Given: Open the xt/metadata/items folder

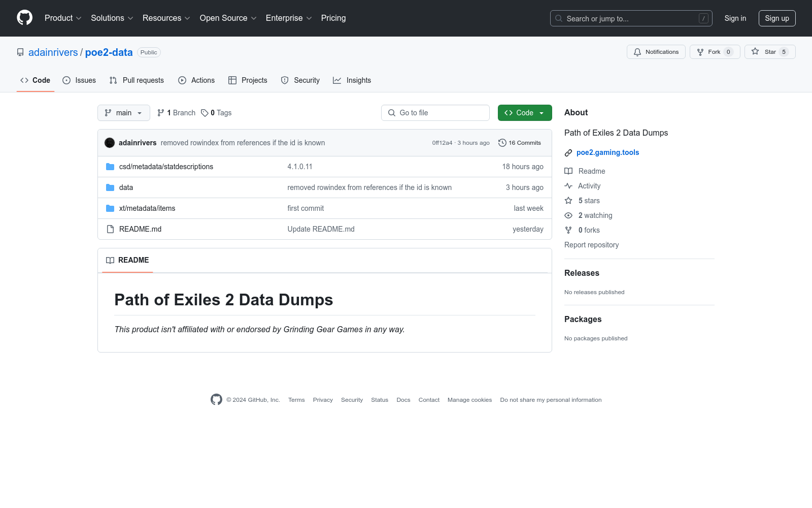Looking at the screenshot, I should (147, 208).
